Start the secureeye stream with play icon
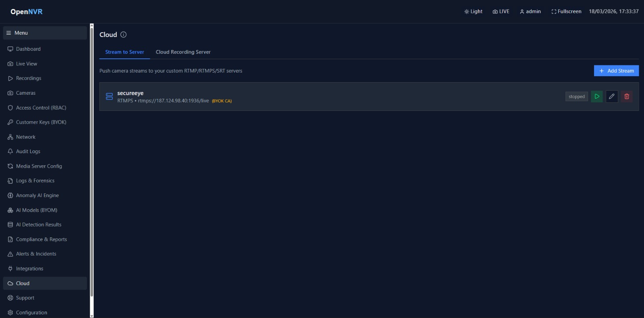 pos(597,96)
